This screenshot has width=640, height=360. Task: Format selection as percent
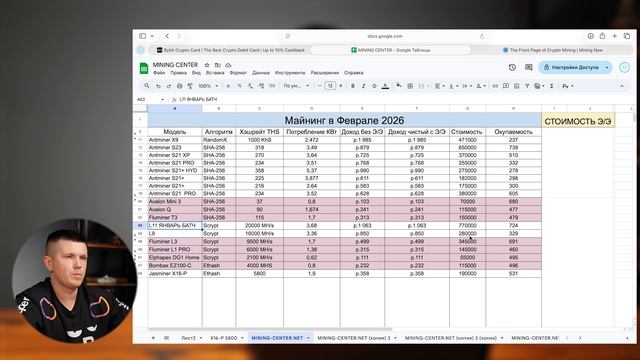tap(240, 86)
